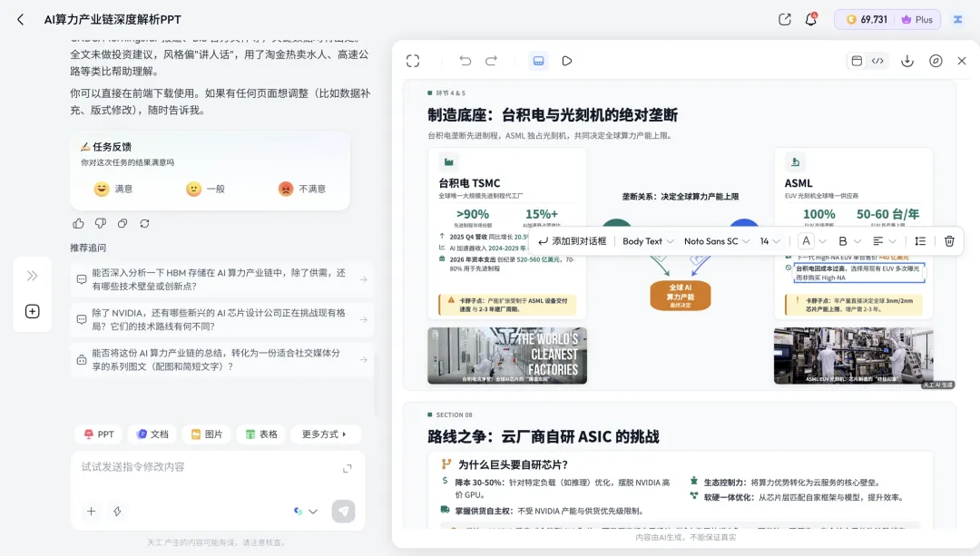Select 一般 feedback face
The width and height of the screenshot is (980, 556).
coord(205,189)
